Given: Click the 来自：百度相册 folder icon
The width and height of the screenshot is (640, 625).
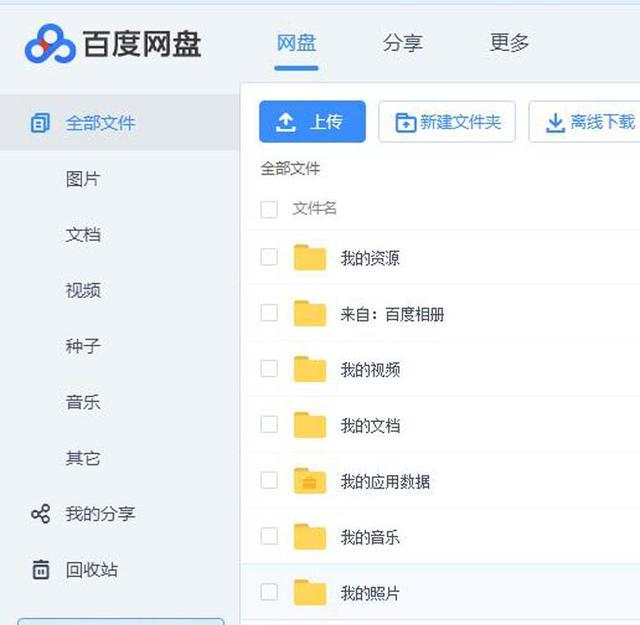Looking at the screenshot, I should click(x=310, y=314).
